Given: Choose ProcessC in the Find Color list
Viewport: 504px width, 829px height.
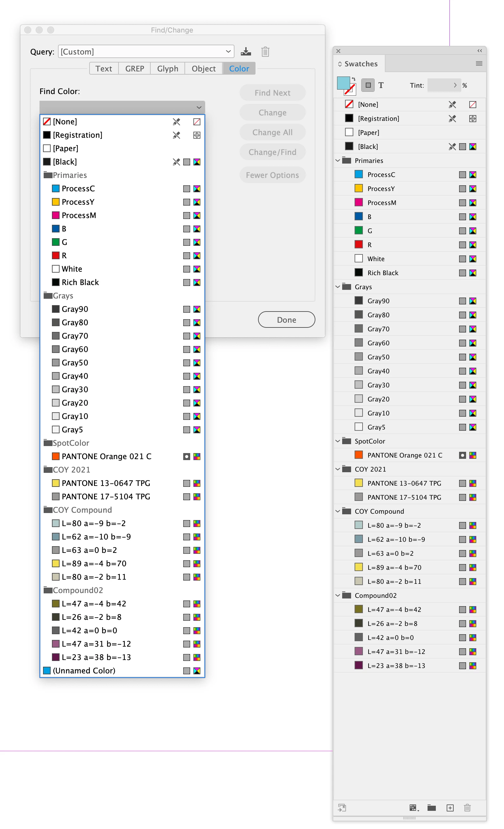Looking at the screenshot, I should point(122,188).
